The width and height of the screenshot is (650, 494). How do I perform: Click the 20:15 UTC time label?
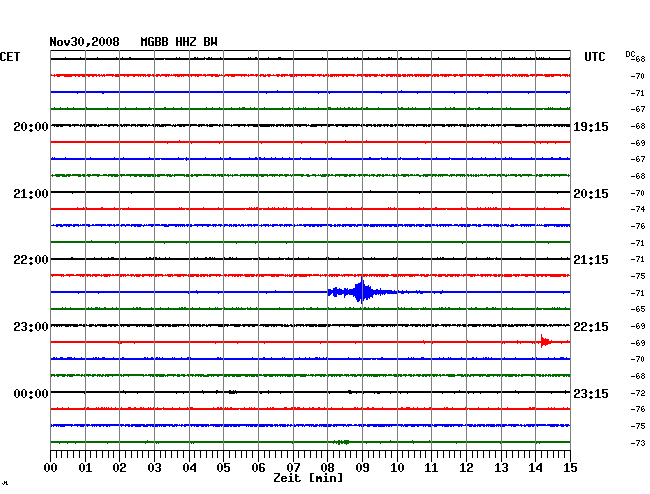(591, 194)
